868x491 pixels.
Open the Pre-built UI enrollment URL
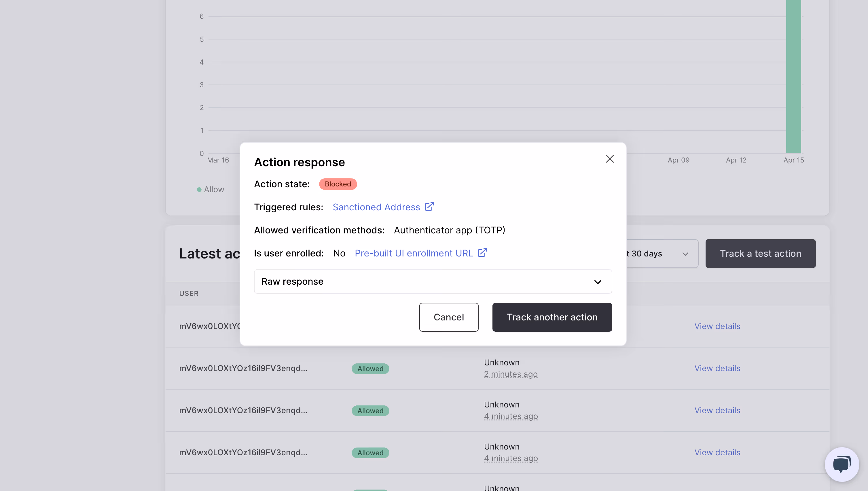414,253
